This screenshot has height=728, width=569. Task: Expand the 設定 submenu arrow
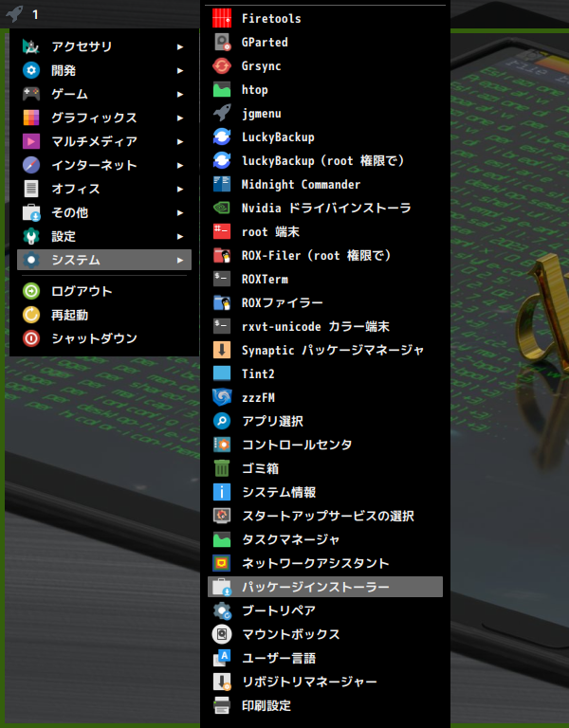[180, 236]
